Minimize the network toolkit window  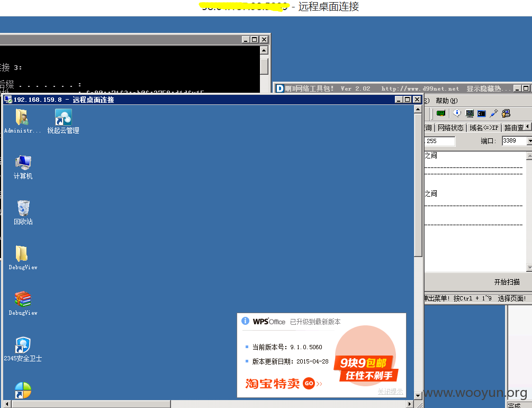(x=517, y=88)
